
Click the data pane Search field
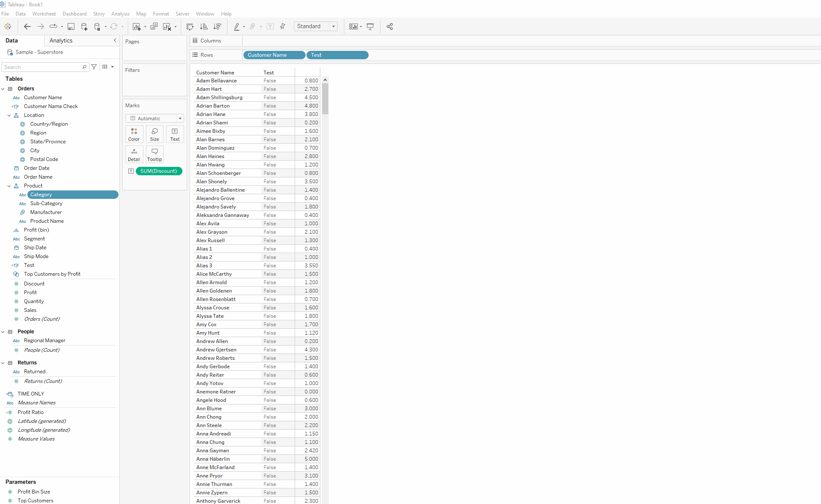(42, 67)
